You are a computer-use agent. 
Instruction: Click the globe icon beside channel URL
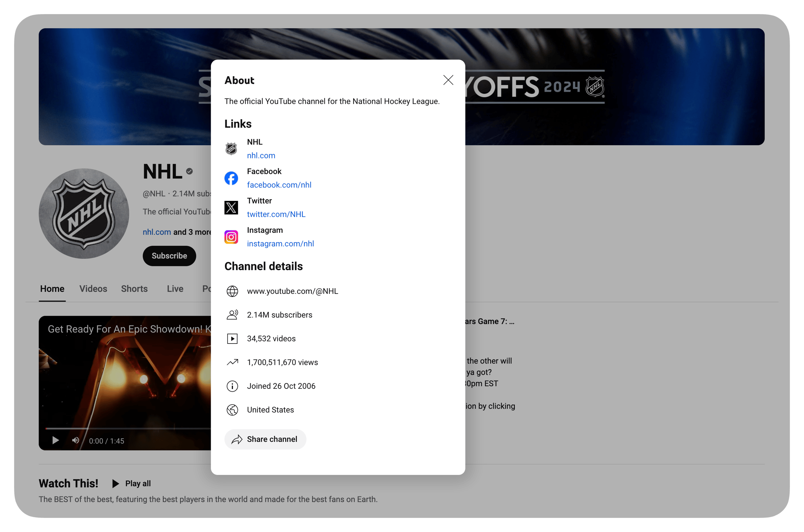pyautogui.click(x=232, y=291)
